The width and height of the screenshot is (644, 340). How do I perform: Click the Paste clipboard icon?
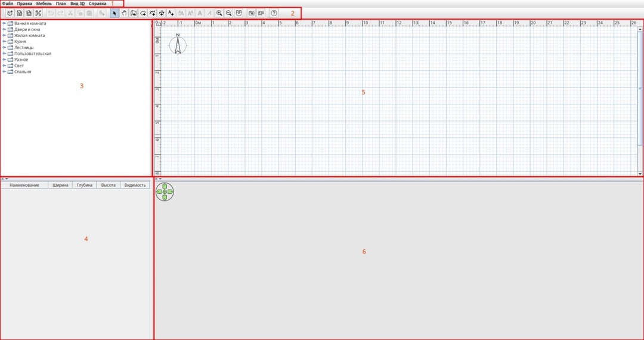click(x=89, y=13)
